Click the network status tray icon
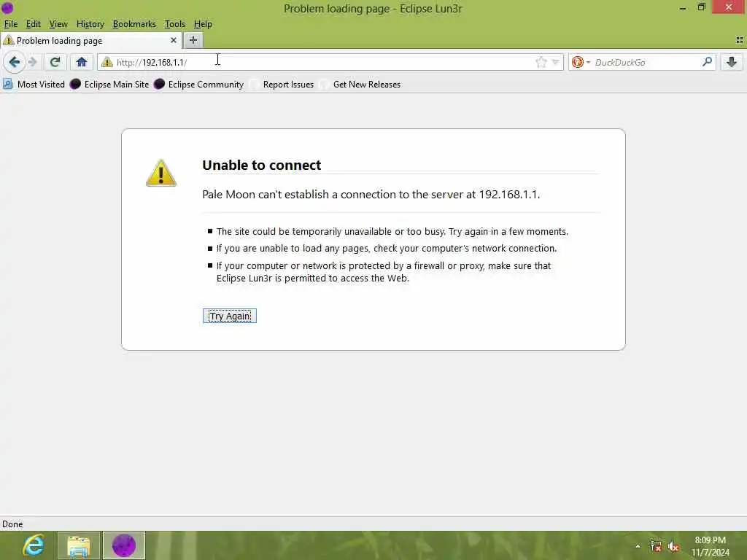 (656, 546)
